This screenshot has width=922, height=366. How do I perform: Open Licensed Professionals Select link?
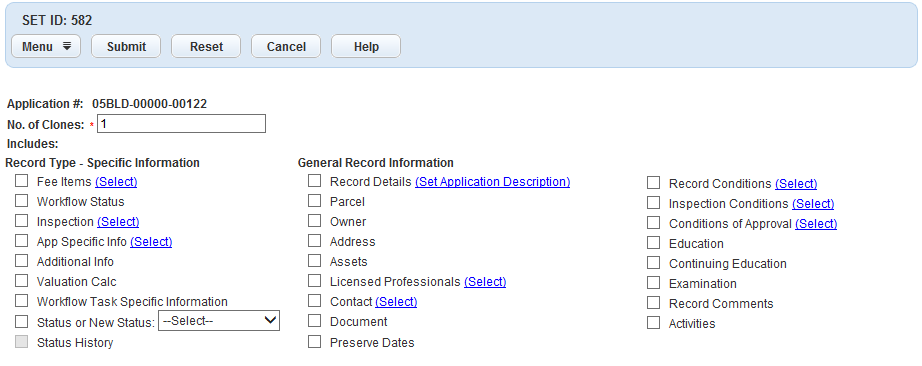[485, 282]
